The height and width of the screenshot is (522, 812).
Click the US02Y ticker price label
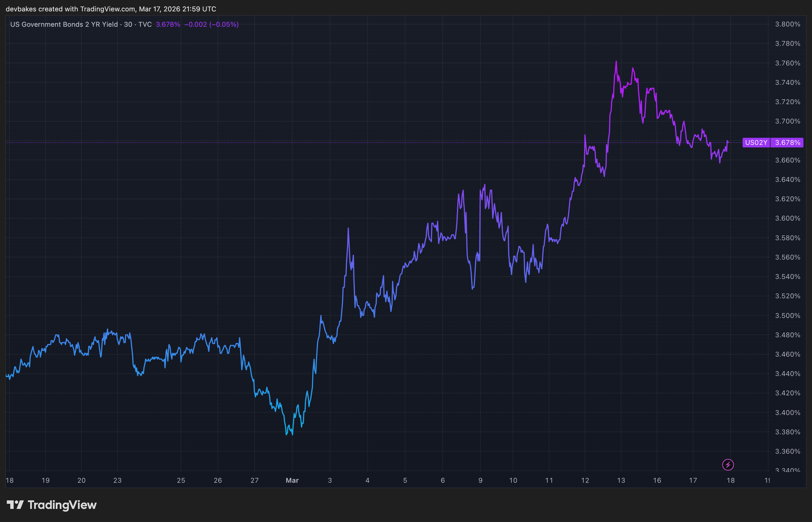click(756, 143)
